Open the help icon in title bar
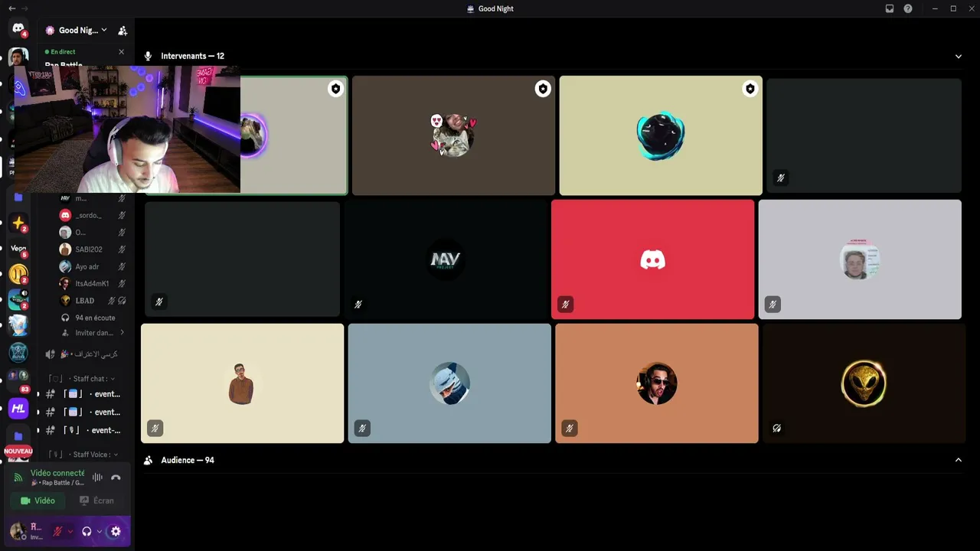Viewport: 980px width, 551px height. (908, 8)
